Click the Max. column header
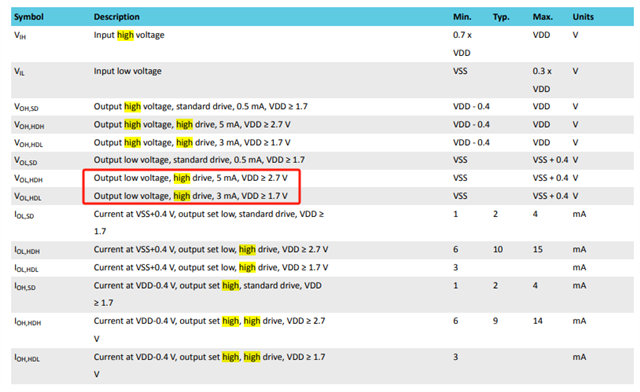This screenshot has height=392, width=640. click(542, 17)
